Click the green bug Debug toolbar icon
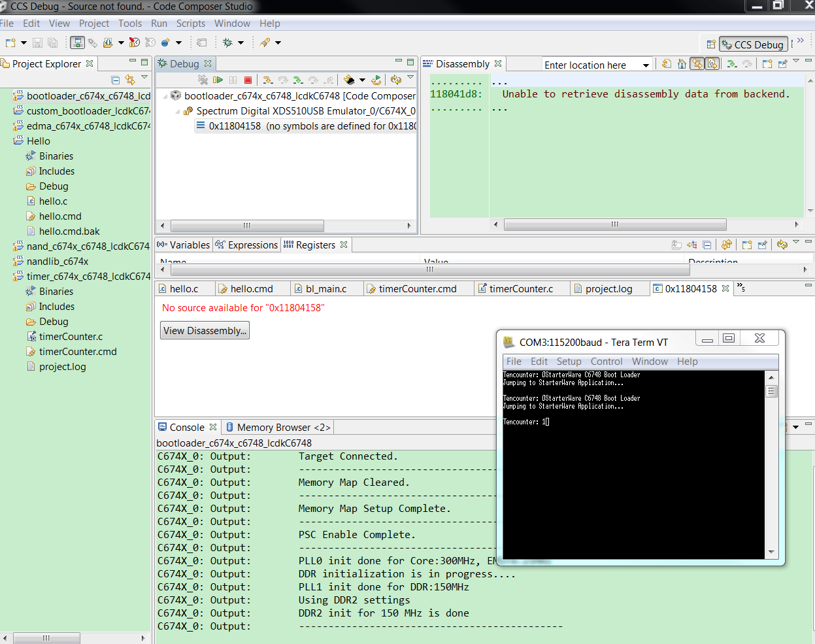 227,42
